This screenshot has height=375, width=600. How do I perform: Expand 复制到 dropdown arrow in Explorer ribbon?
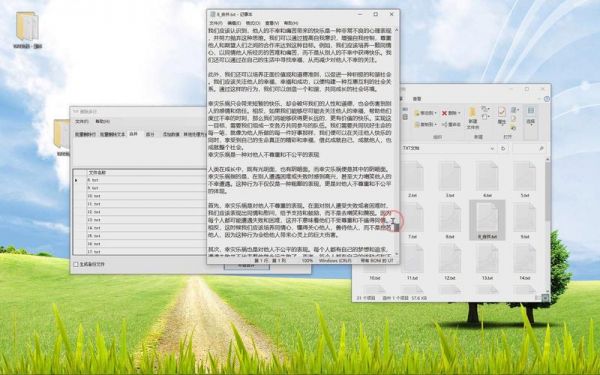point(436,125)
